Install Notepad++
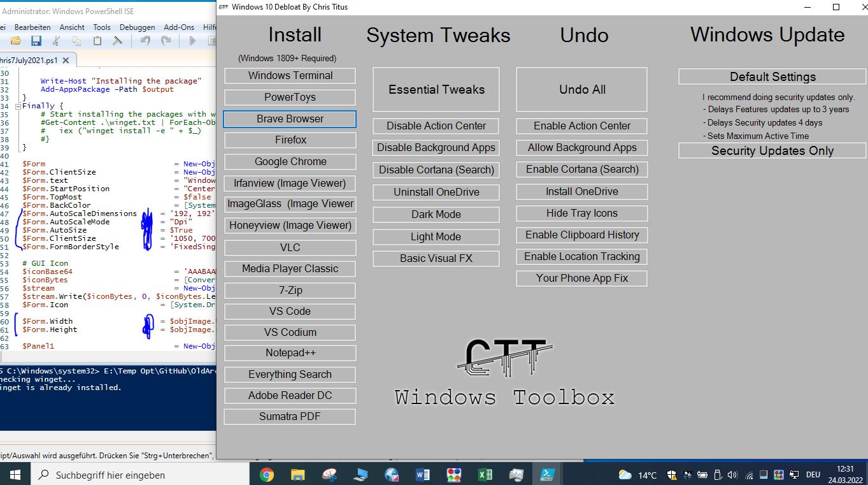 [x=290, y=353]
